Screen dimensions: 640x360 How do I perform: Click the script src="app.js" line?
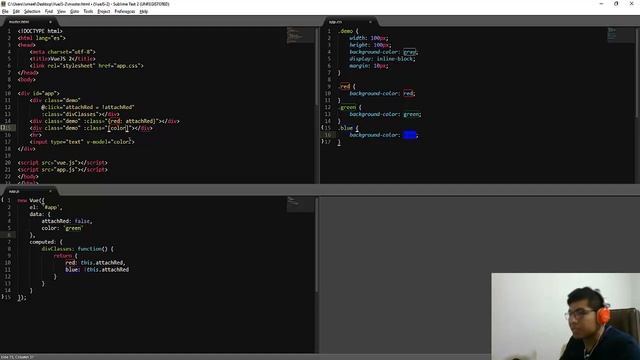pyautogui.click(x=62, y=170)
